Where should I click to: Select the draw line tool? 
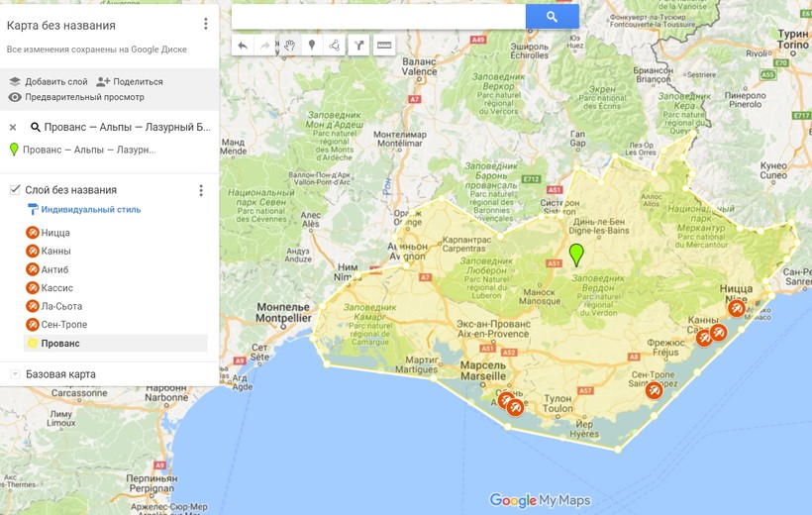[x=336, y=46]
